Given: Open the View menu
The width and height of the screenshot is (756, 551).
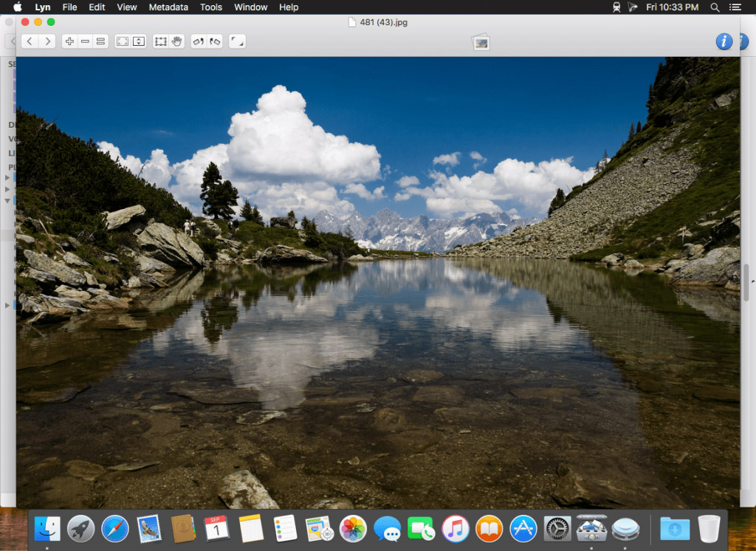Looking at the screenshot, I should pos(127,7).
